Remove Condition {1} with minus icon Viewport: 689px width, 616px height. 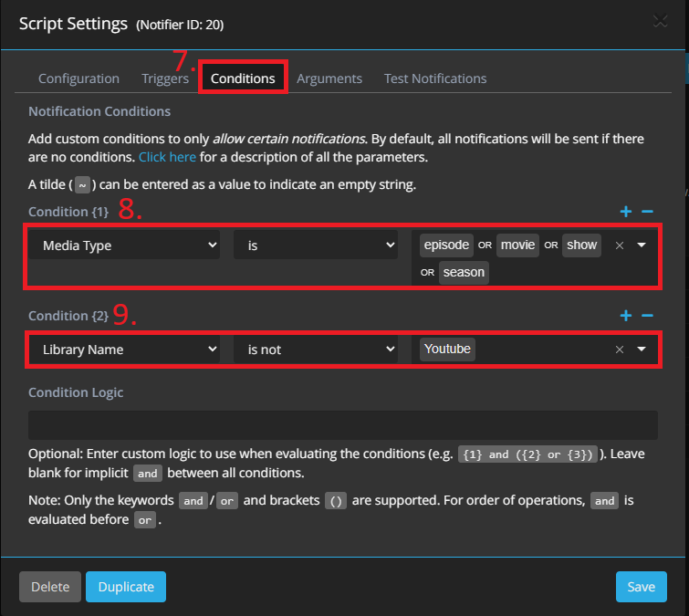click(647, 212)
